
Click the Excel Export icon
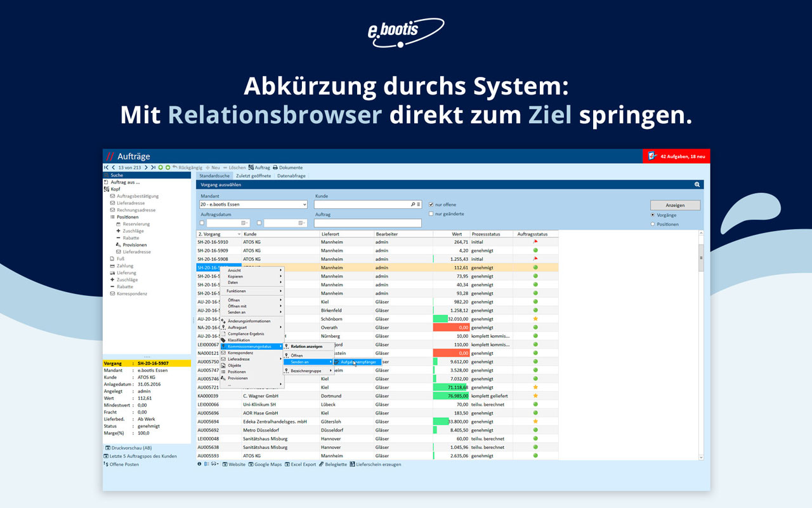pos(288,464)
